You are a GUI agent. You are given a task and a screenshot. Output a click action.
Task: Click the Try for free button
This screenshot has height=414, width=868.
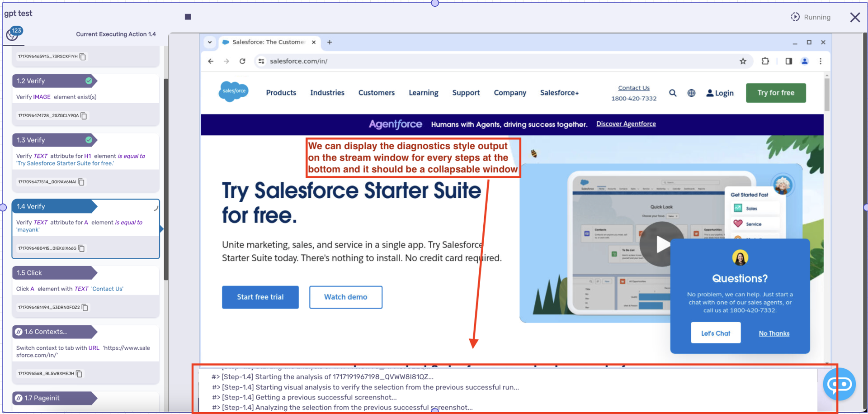(776, 93)
